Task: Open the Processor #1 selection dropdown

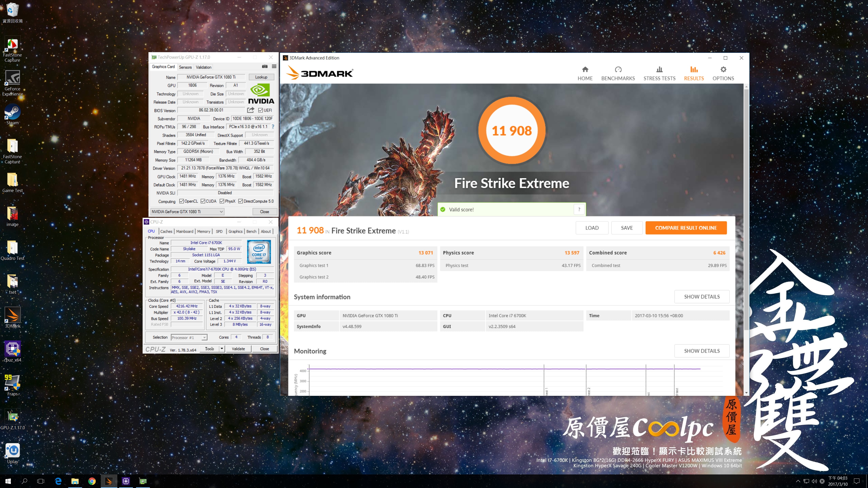Action: [x=189, y=338]
